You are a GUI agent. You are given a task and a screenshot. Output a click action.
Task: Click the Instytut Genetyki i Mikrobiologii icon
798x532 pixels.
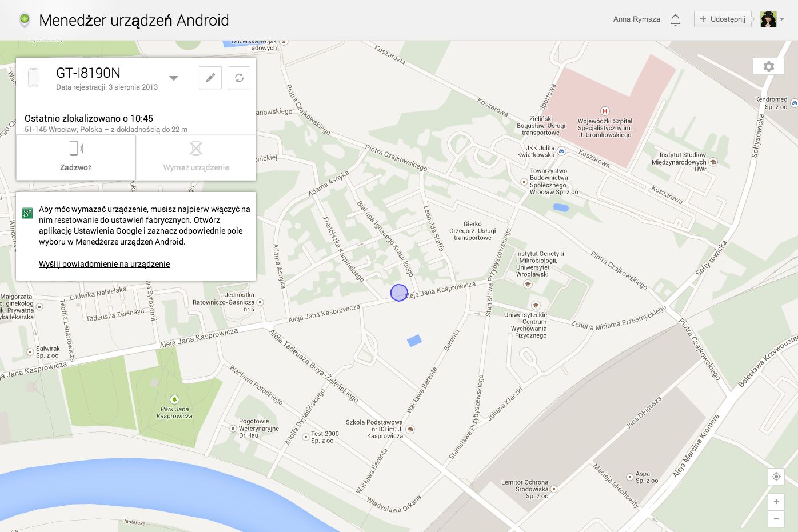(x=528, y=284)
